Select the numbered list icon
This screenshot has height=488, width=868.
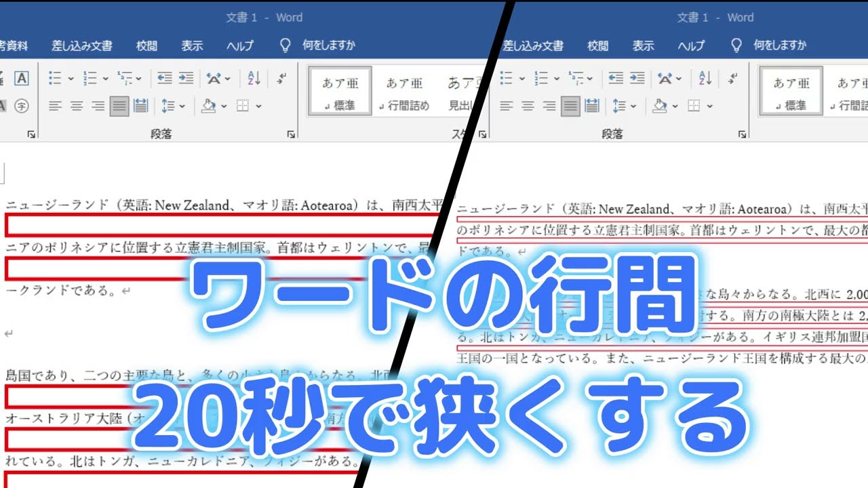tap(90, 77)
